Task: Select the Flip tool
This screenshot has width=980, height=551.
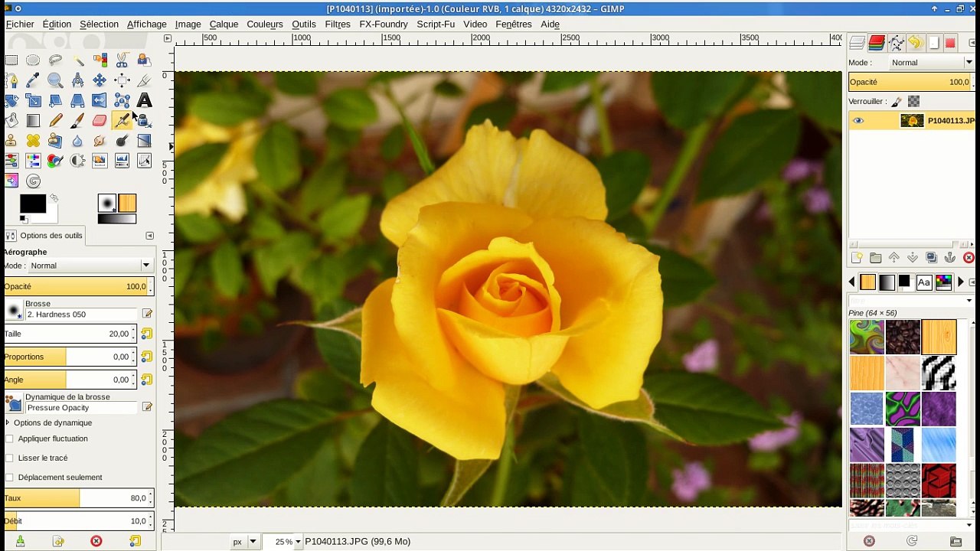Action: point(100,100)
